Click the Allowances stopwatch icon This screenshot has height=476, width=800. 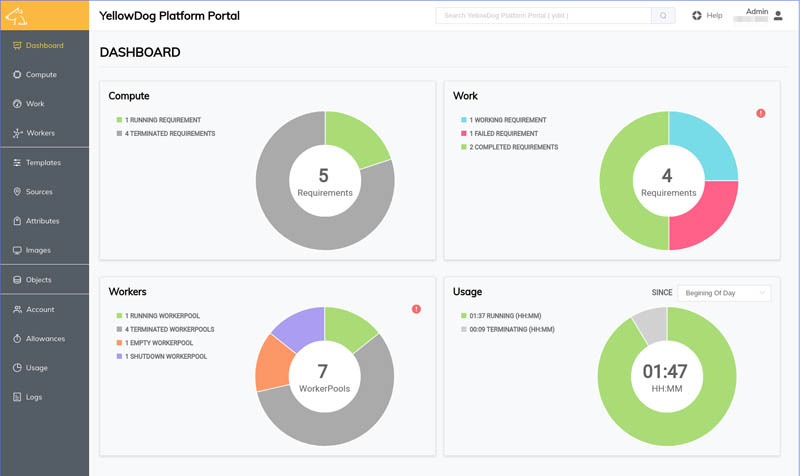coord(17,339)
